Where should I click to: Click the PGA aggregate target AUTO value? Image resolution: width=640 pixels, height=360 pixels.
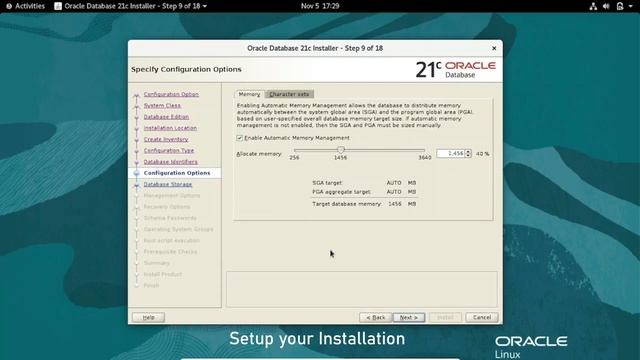[394, 192]
